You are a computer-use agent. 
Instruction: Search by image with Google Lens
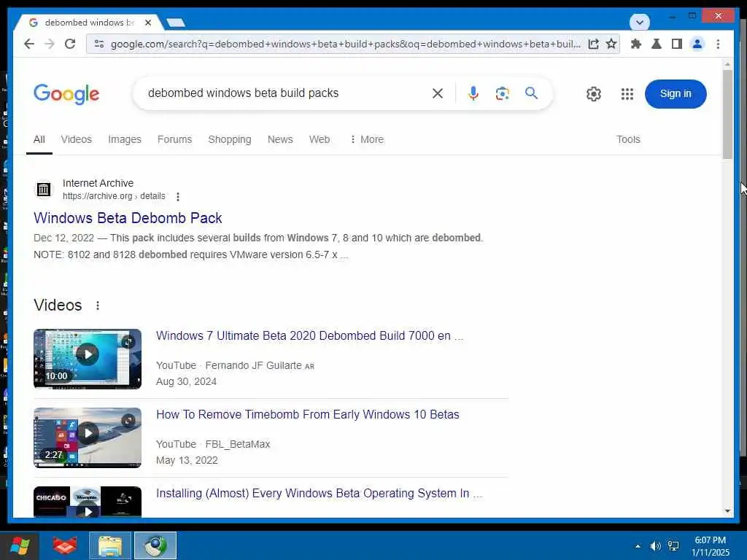pos(502,93)
